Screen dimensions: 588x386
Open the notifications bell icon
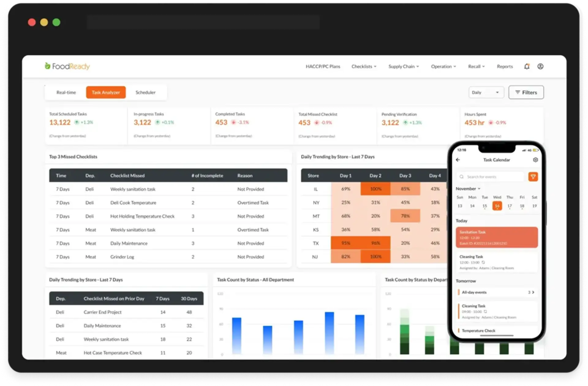(x=527, y=66)
